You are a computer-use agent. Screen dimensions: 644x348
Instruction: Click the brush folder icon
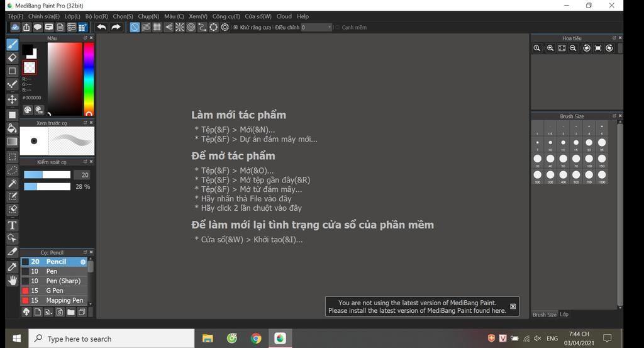pos(70,312)
